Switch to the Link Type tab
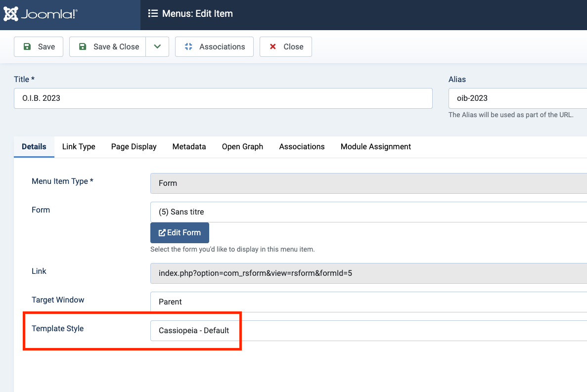The image size is (587, 392). pyautogui.click(x=79, y=146)
